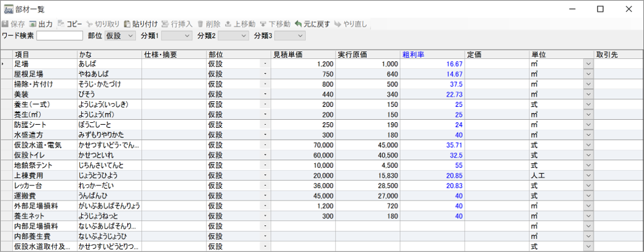Click the 行挿入 (Insert row) icon
This screenshot has height=252, width=644.
coord(165,24)
